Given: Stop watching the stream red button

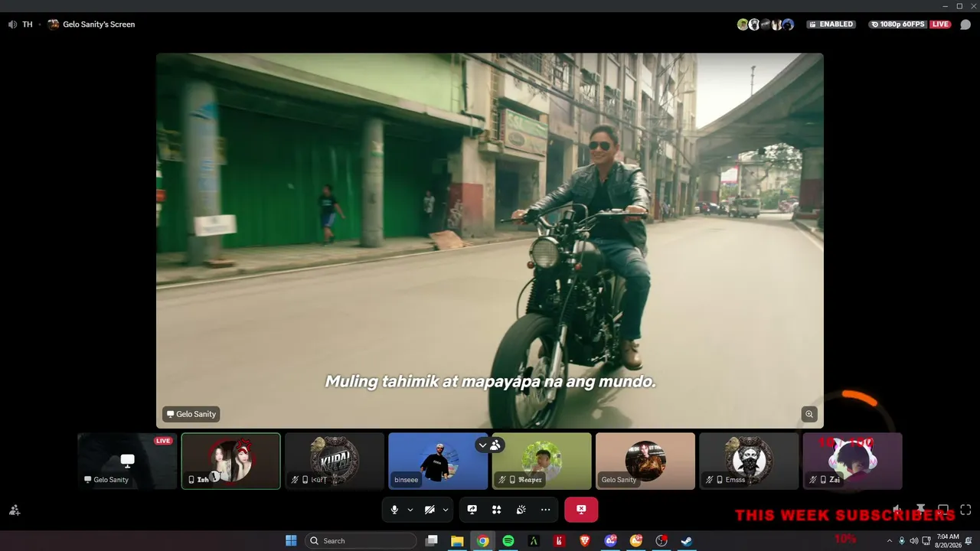Looking at the screenshot, I should coord(581,510).
